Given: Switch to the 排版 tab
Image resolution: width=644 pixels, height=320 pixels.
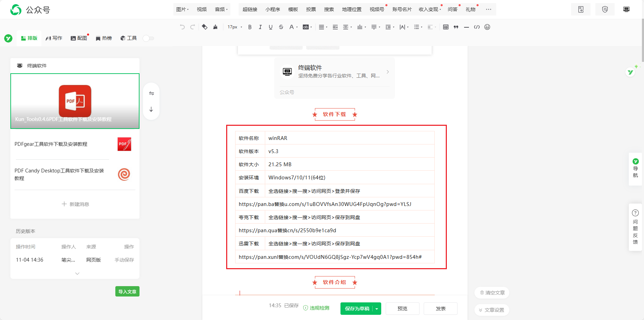Looking at the screenshot, I should 29,38.
